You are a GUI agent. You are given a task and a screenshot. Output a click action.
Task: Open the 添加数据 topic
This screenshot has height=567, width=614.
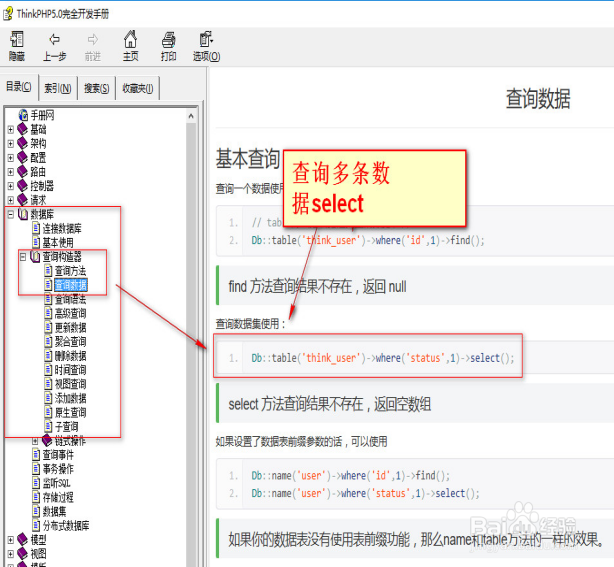(x=70, y=399)
